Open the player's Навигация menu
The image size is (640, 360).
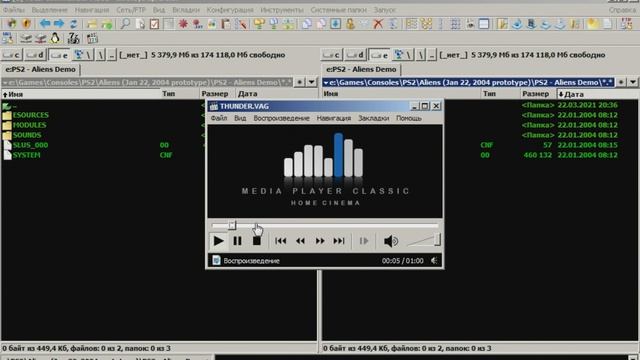point(333,118)
